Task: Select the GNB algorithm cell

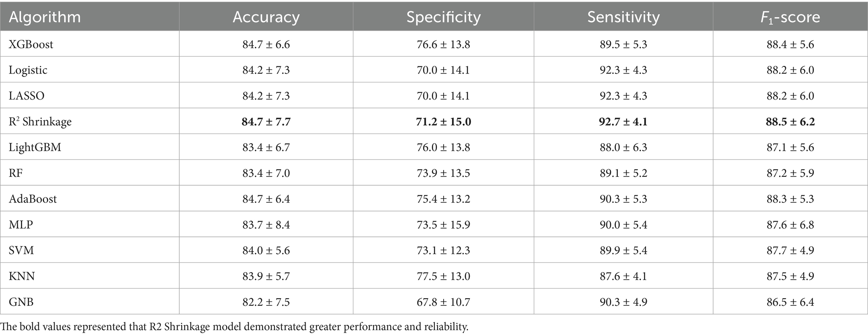Action: click(21, 302)
